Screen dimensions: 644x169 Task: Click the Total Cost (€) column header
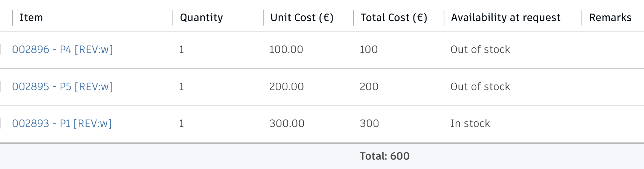tap(394, 18)
